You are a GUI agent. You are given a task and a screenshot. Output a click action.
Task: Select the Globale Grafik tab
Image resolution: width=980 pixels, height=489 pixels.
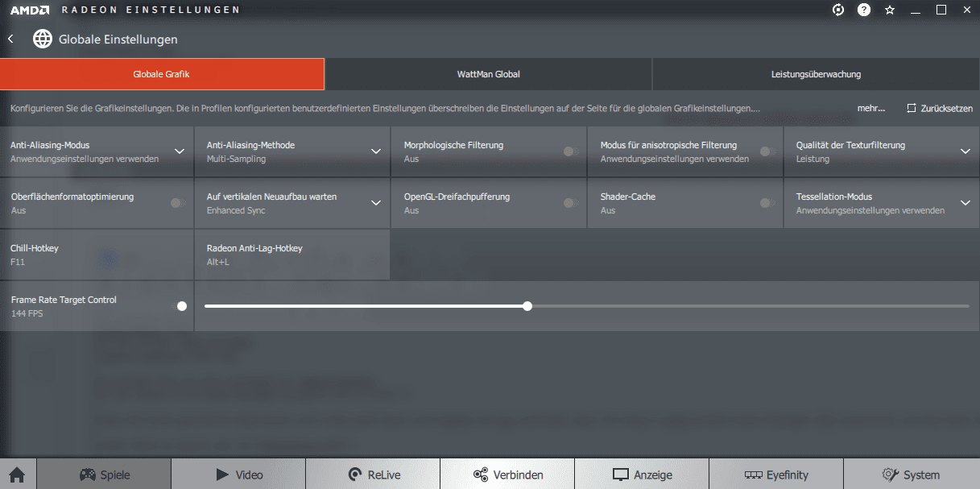[162, 74]
